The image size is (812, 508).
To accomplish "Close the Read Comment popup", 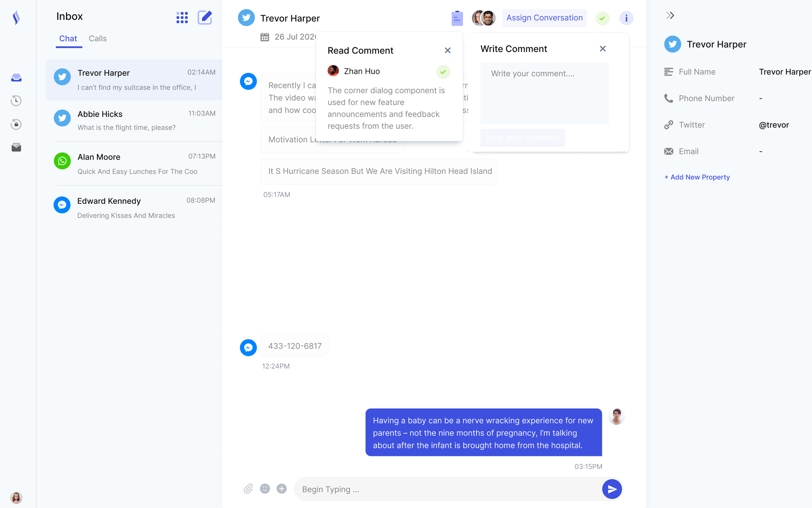I will pyautogui.click(x=448, y=50).
